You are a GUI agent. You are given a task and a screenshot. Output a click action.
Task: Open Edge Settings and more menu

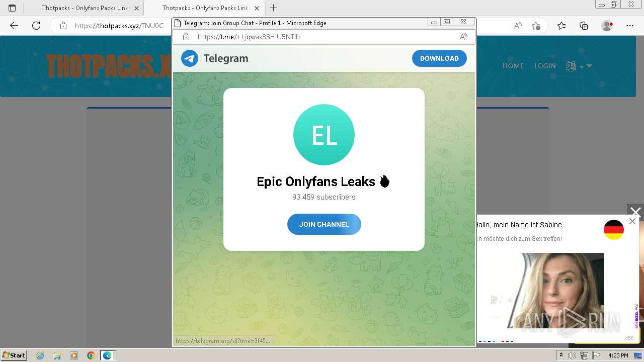click(629, 26)
